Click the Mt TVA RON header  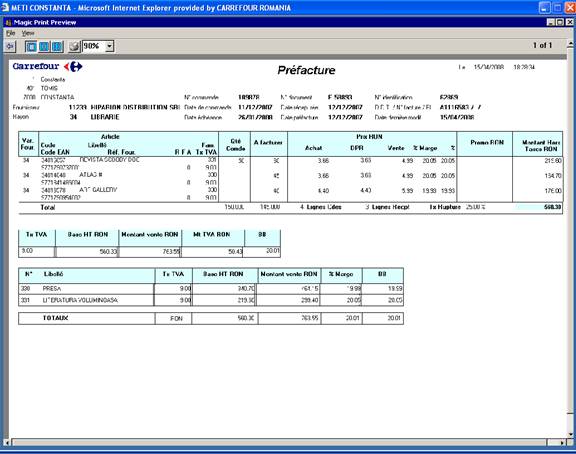pos(212,234)
